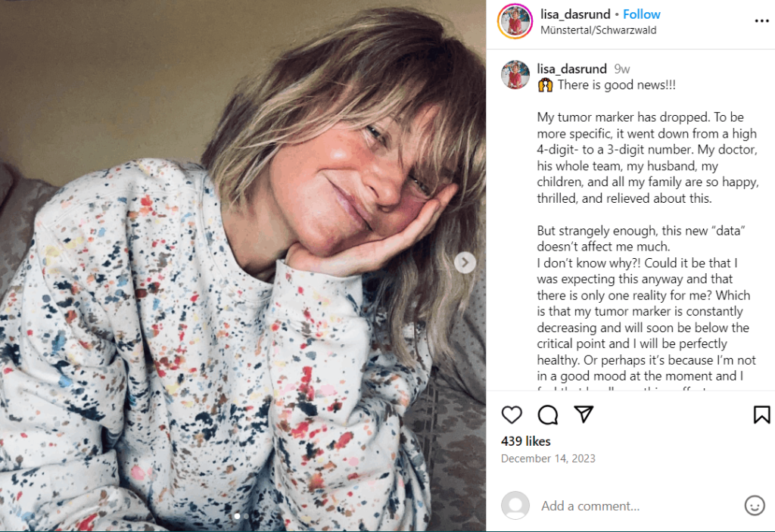The image size is (775, 532).
Task: Click lisa_dasrund username above the caption
Action: tap(571, 68)
